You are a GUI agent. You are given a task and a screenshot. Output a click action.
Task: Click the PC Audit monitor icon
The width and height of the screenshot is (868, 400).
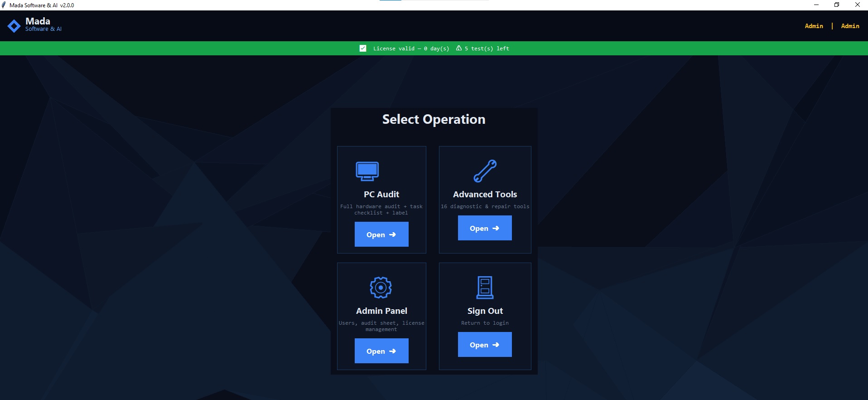(367, 171)
